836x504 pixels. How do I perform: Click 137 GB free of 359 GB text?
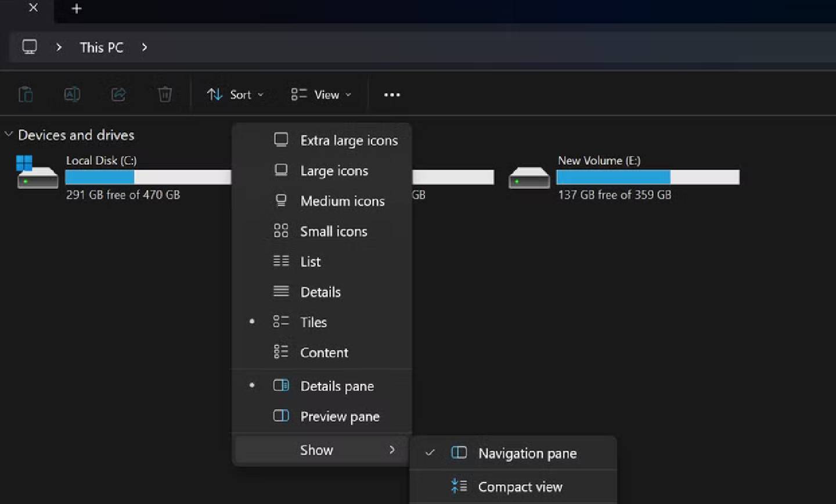click(x=615, y=195)
